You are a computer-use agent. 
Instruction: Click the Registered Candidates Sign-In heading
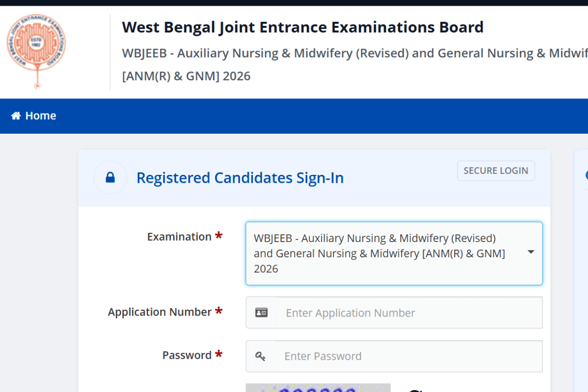click(x=240, y=177)
